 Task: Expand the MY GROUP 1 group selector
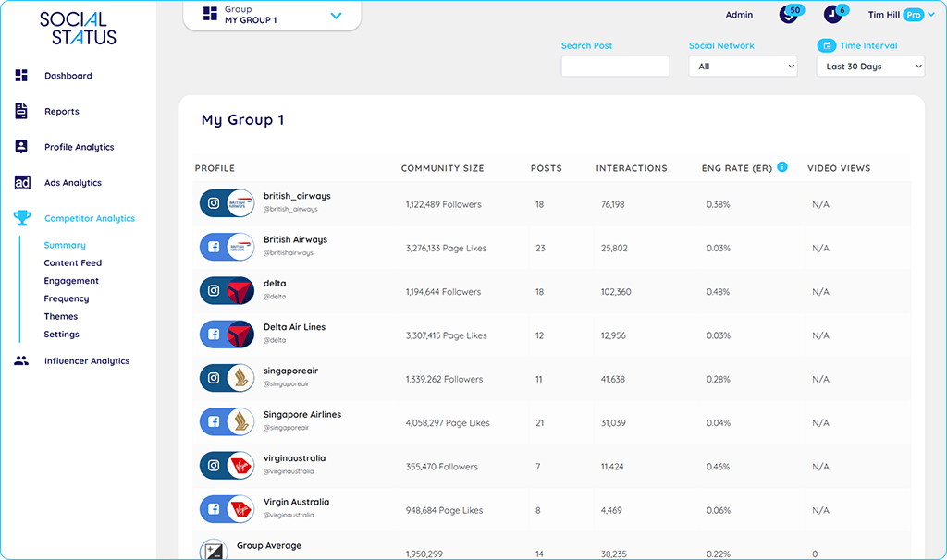tap(336, 15)
